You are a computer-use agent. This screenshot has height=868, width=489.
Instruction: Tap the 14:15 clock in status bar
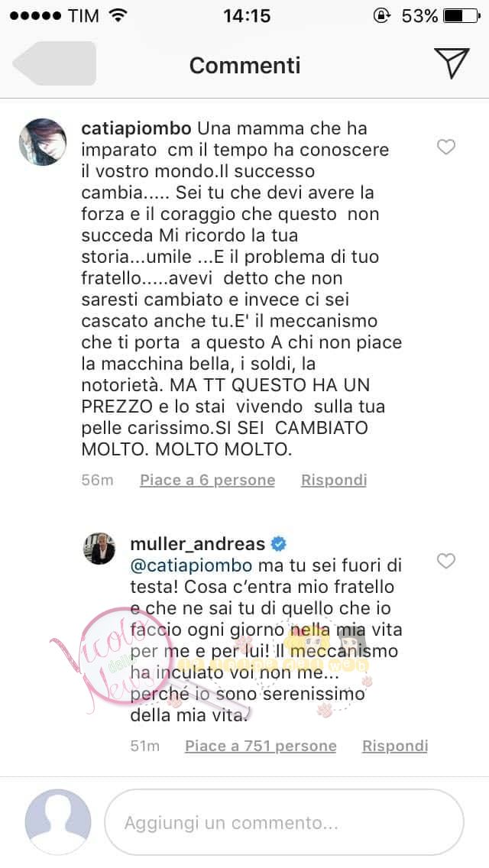pyautogui.click(x=247, y=15)
